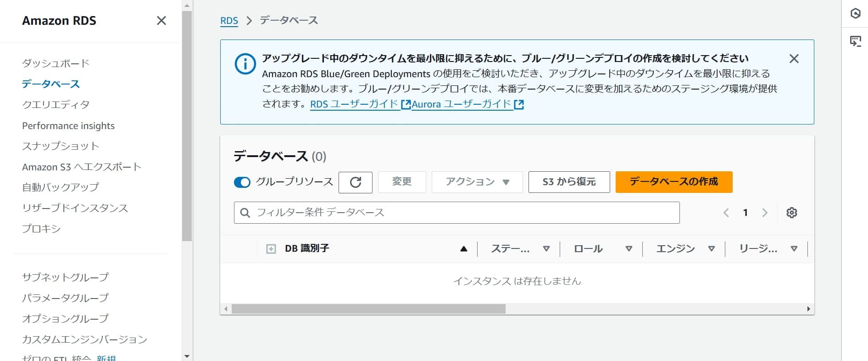Go to previous page arrow in pagination

(726, 213)
